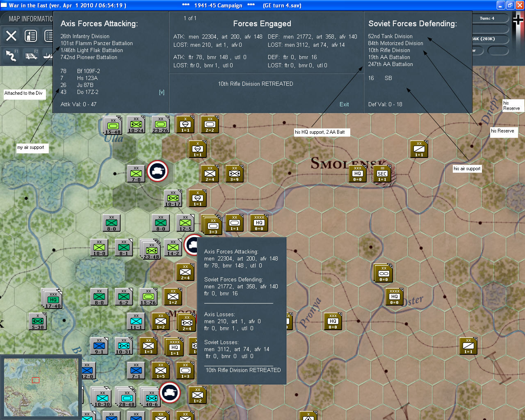Select the 10-0 infantry unit counter
The image size is (525, 420).
(x=99, y=247)
